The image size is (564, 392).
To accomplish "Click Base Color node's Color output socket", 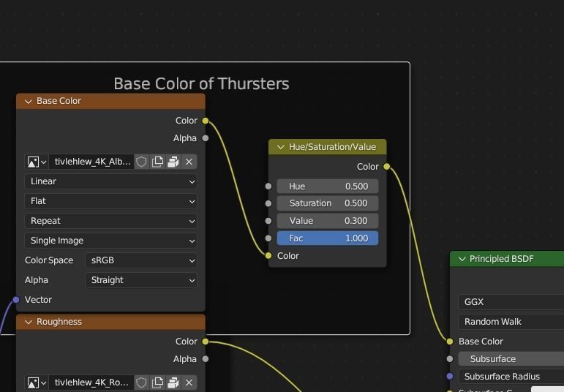I will [206, 121].
